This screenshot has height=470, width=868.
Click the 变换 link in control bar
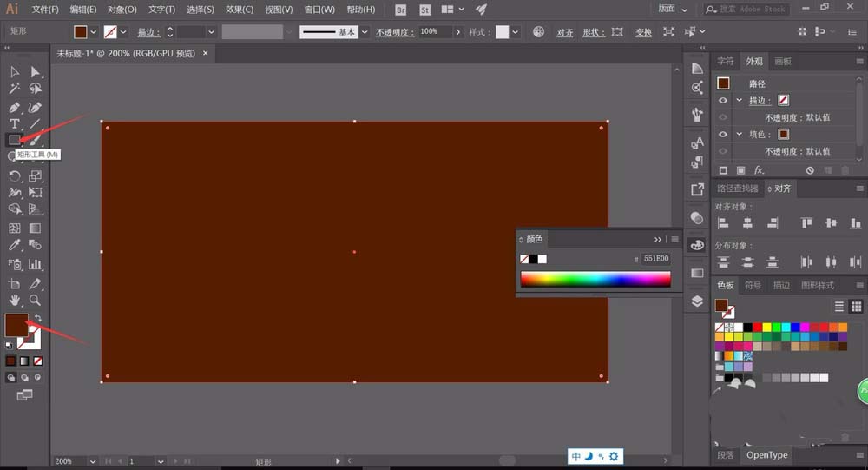[x=643, y=32]
